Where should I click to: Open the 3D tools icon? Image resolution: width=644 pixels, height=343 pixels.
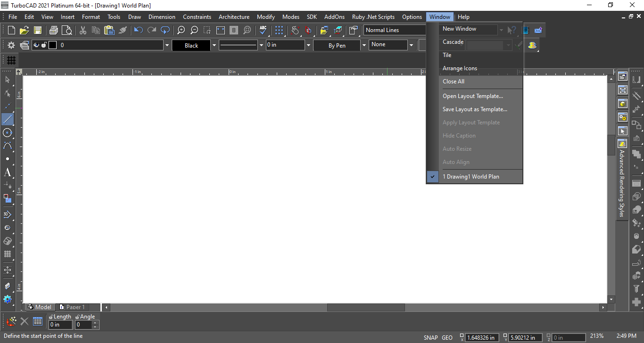click(8, 214)
